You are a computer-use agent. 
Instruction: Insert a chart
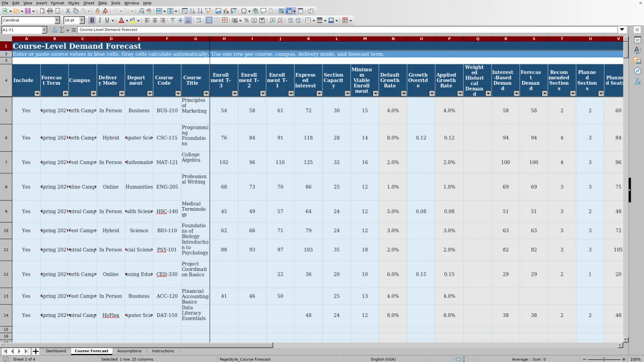tap(226, 11)
